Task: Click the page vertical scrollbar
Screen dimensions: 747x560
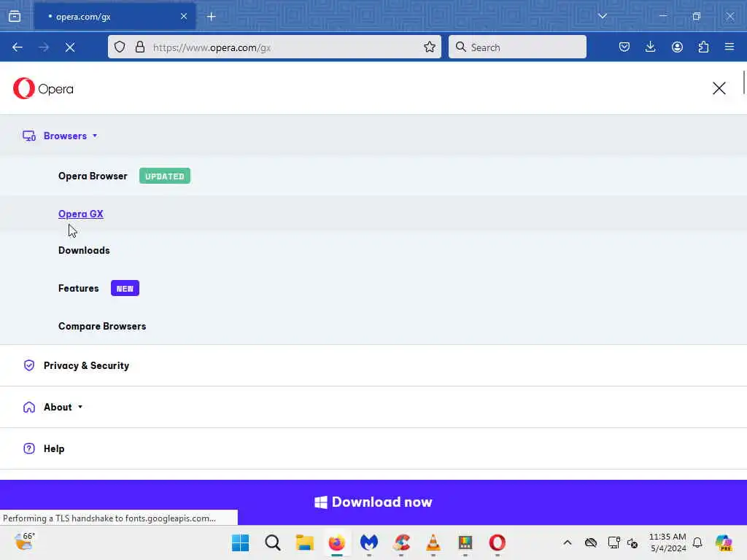Action: [743, 82]
